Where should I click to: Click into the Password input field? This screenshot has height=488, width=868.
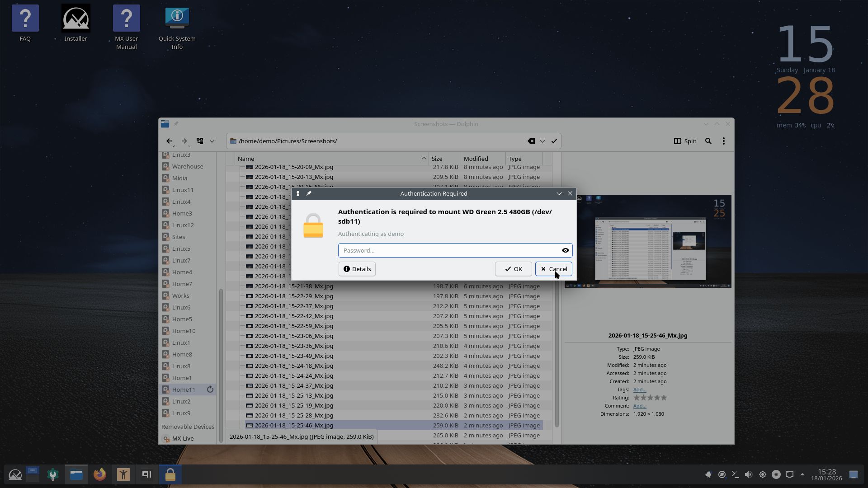[x=448, y=250]
